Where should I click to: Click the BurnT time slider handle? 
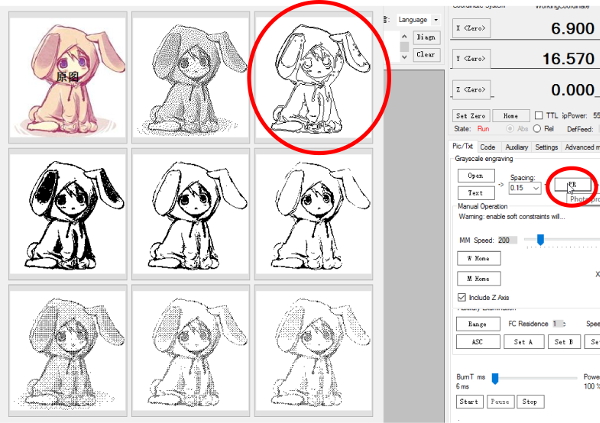pyautogui.click(x=494, y=378)
